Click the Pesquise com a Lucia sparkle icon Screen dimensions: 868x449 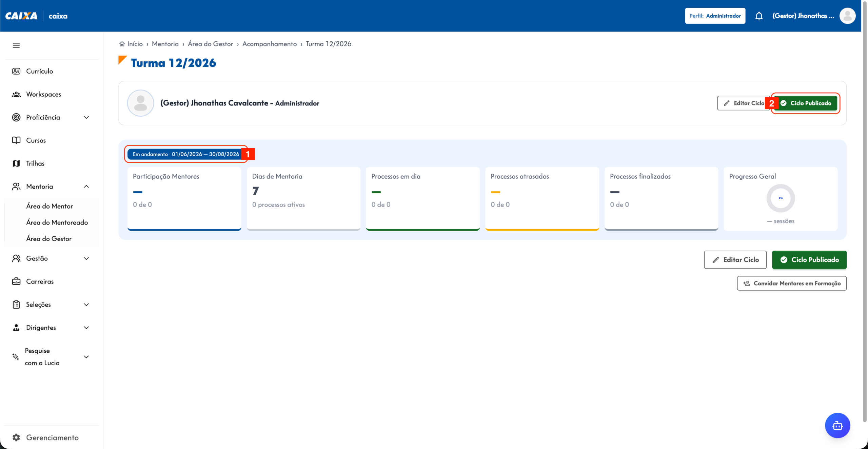tap(16, 357)
